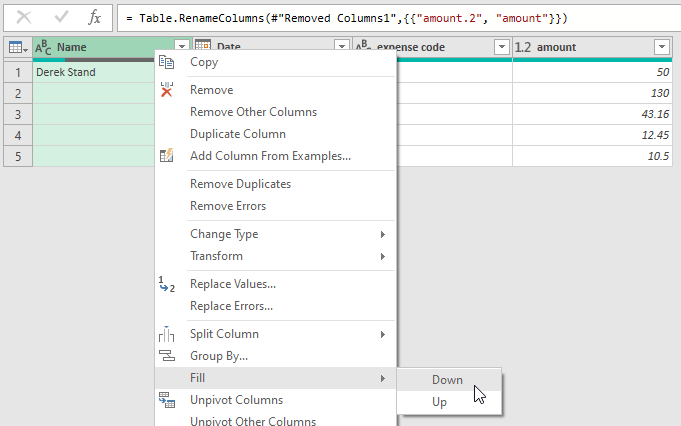Click the Derek Stand cell
Screen dimensions: 681x426
tap(94, 72)
